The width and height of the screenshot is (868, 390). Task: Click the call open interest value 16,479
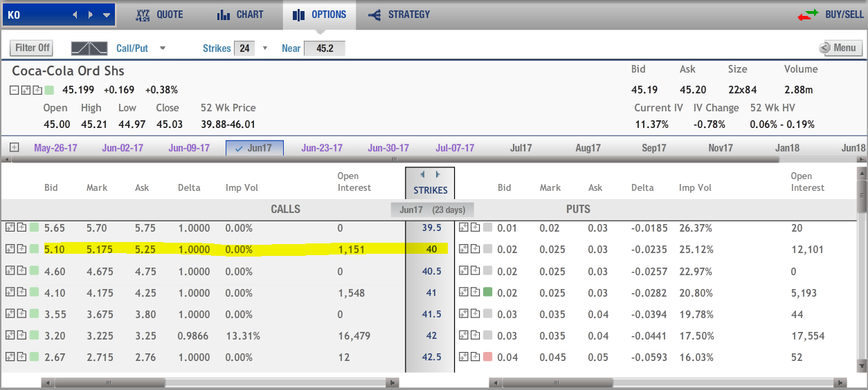pyautogui.click(x=354, y=336)
